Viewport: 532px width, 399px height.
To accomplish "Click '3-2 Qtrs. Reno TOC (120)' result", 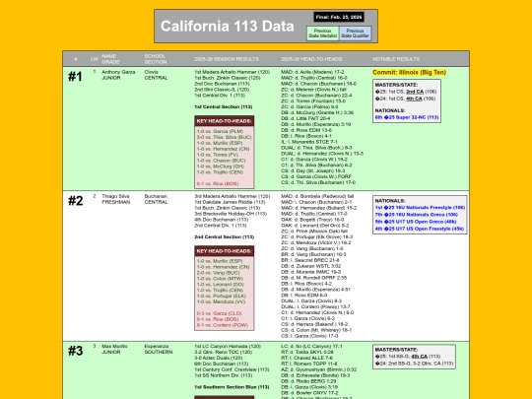I will tap(224, 352).
